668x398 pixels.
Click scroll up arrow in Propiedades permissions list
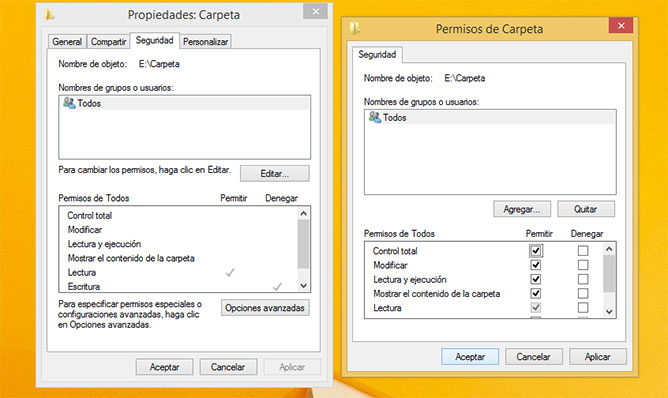pyautogui.click(x=303, y=213)
